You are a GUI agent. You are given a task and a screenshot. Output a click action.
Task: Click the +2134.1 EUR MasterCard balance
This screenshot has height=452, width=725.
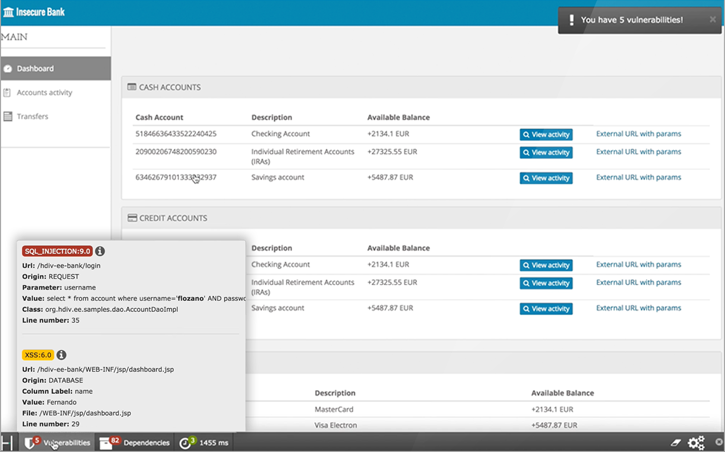[552, 409]
